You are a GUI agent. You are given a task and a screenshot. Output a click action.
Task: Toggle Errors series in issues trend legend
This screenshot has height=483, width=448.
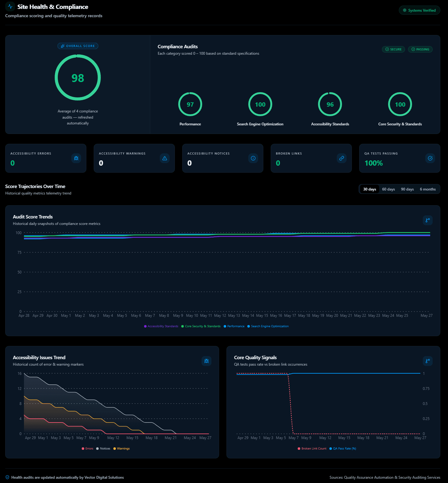(88, 449)
